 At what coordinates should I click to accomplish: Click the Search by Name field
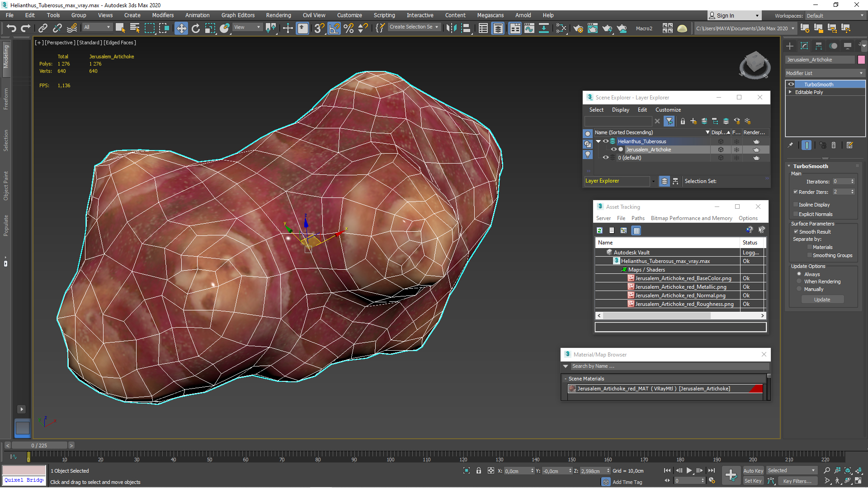pos(669,366)
